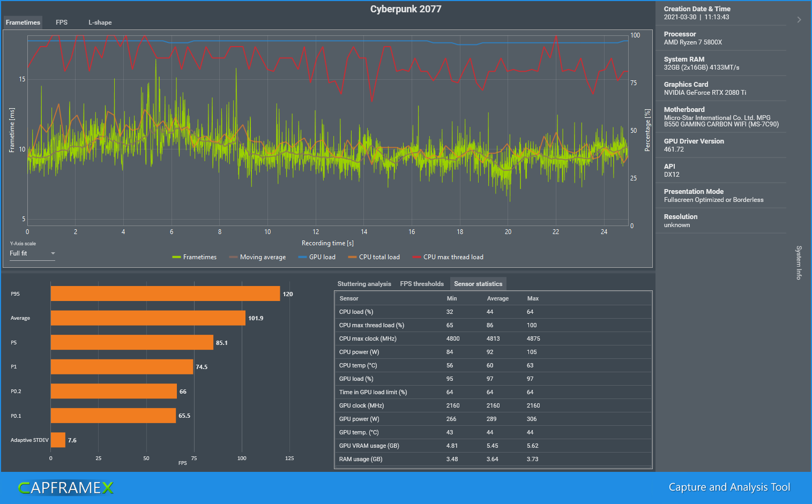This screenshot has width=812, height=504.
Task: Select the RAM usage (GB) row
Action: click(493, 459)
